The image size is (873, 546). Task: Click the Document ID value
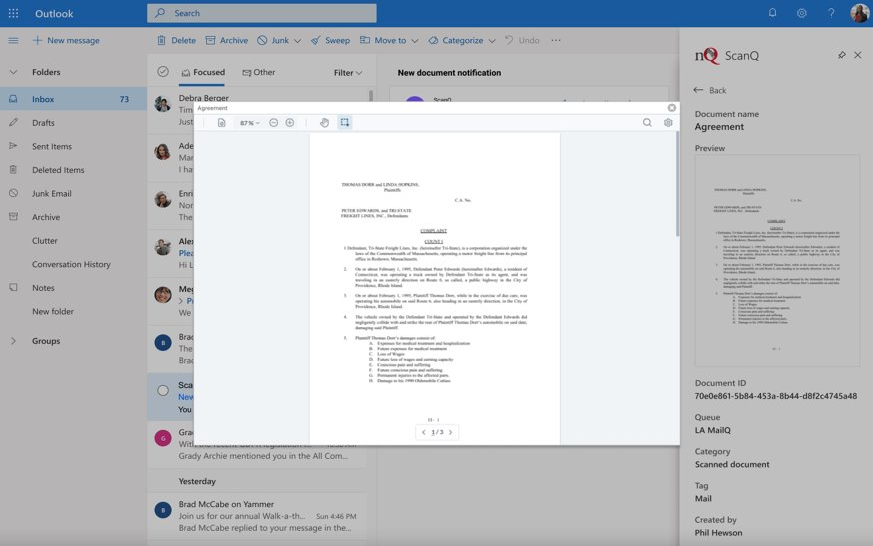[x=776, y=396]
